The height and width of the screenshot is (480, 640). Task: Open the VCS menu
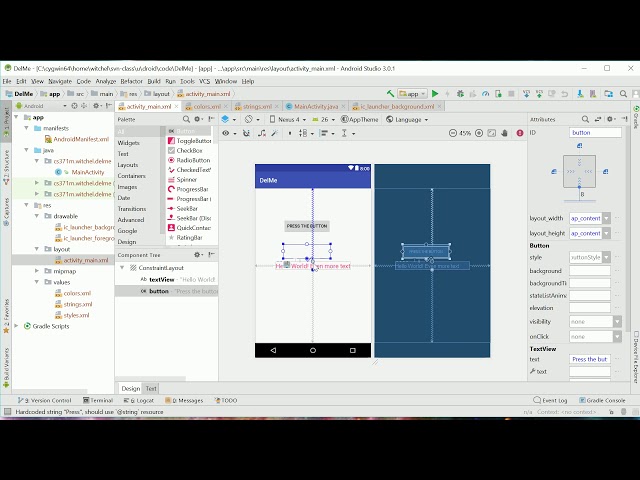point(204,81)
